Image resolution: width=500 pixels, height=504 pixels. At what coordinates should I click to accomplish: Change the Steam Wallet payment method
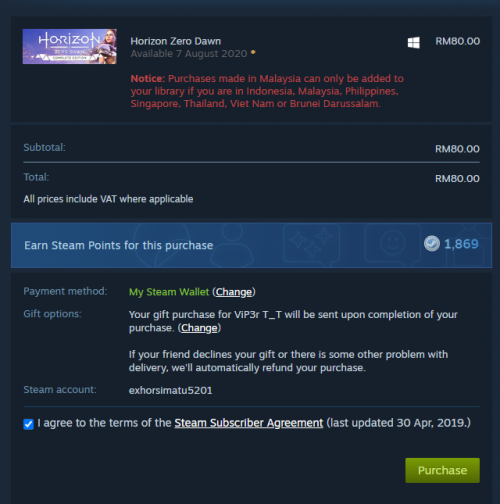click(x=234, y=292)
